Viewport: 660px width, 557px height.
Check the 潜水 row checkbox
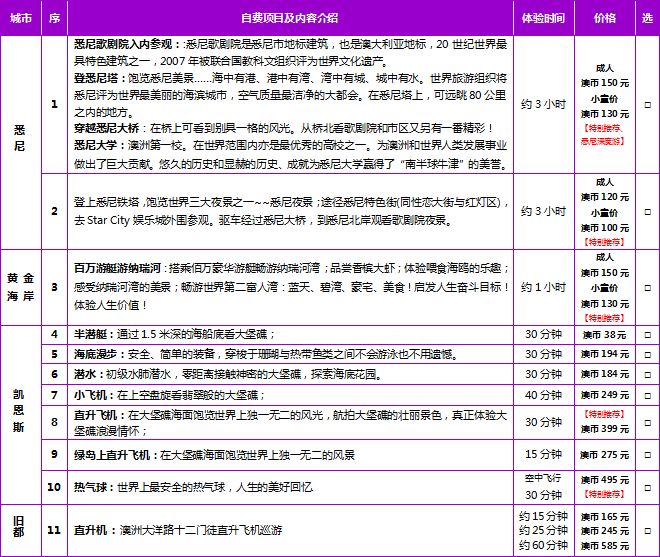(647, 373)
